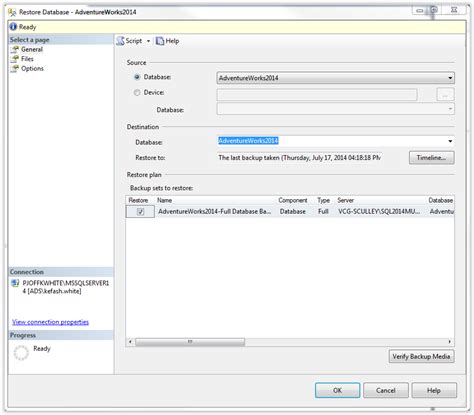Open the Options page

click(x=32, y=69)
